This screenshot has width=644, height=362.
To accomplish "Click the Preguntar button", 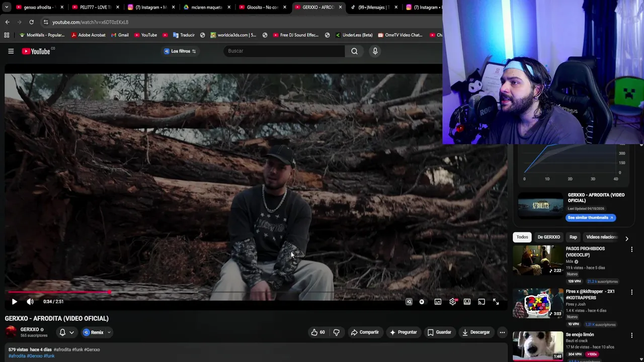I will [403, 332].
